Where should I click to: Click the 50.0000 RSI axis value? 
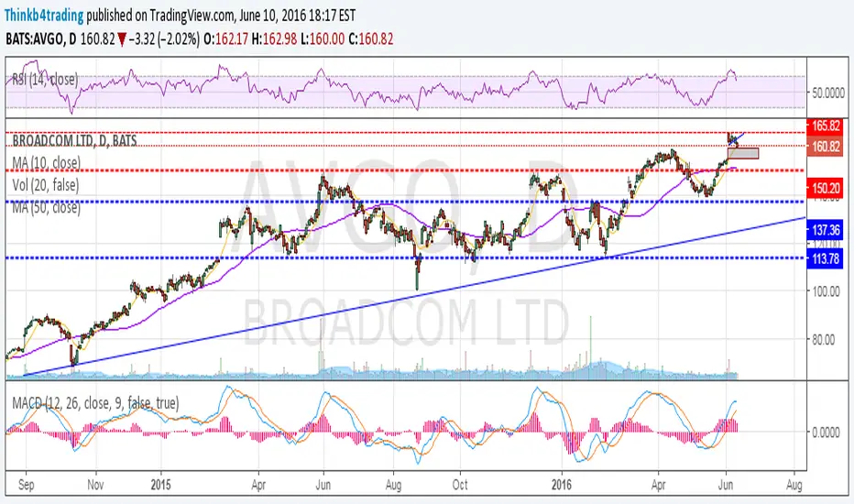pos(828,93)
